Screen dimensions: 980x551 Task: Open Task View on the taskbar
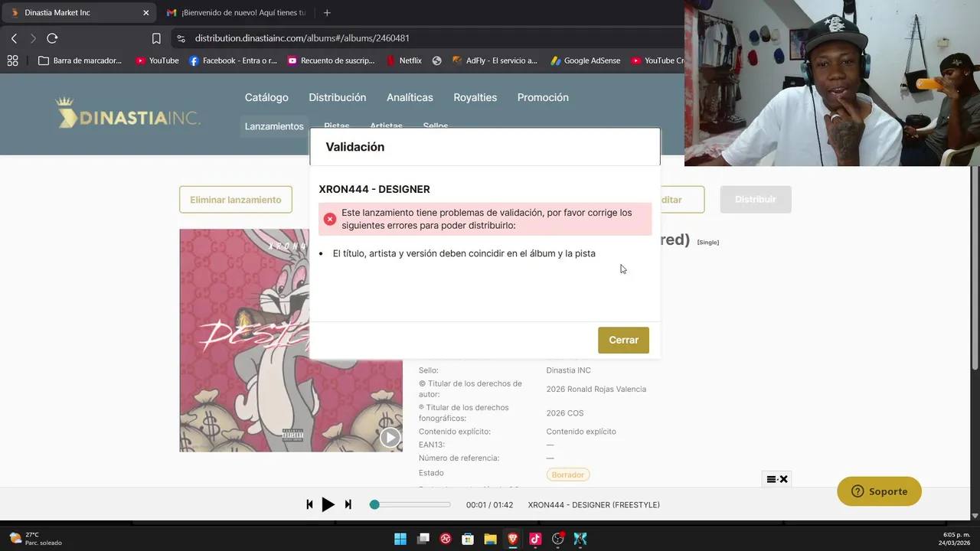[423, 539]
